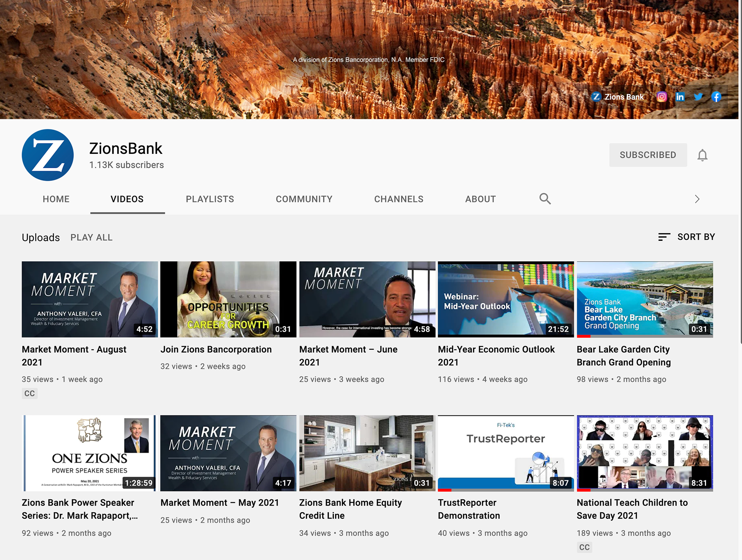
Task: Click the 1:28:59 duration badge
Action: pyautogui.click(x=139, y=483)
